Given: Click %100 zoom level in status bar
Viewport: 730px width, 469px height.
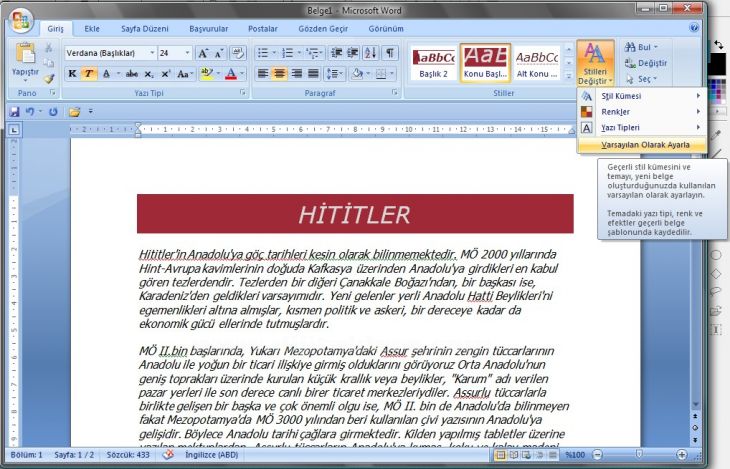Looking at the screenshot, I should point(575,455).
